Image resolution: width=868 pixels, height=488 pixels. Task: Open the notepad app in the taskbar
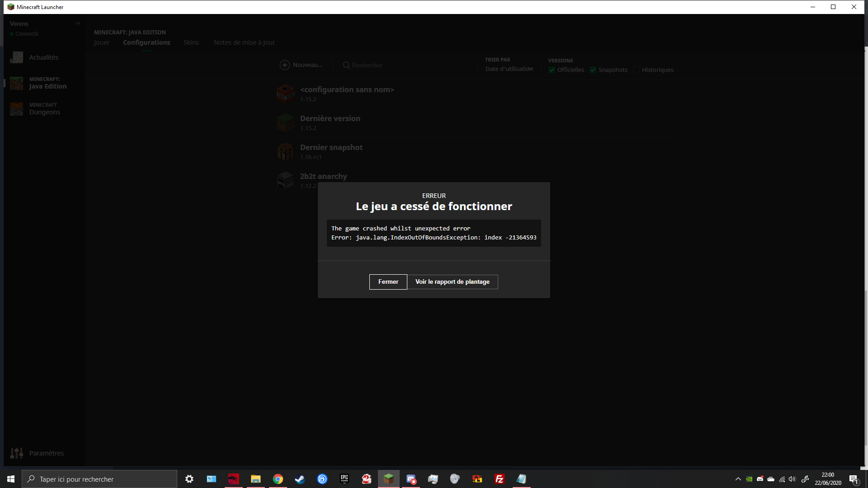click(522, 479)
